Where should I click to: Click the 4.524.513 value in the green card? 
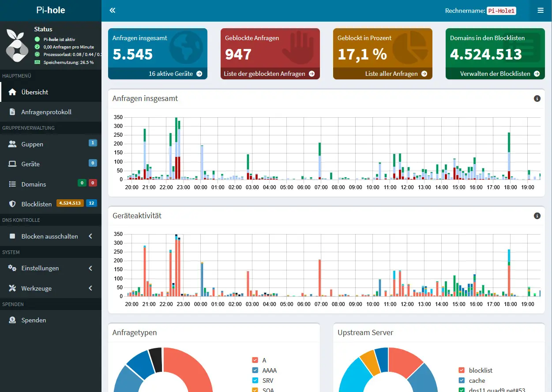point(486,54)
